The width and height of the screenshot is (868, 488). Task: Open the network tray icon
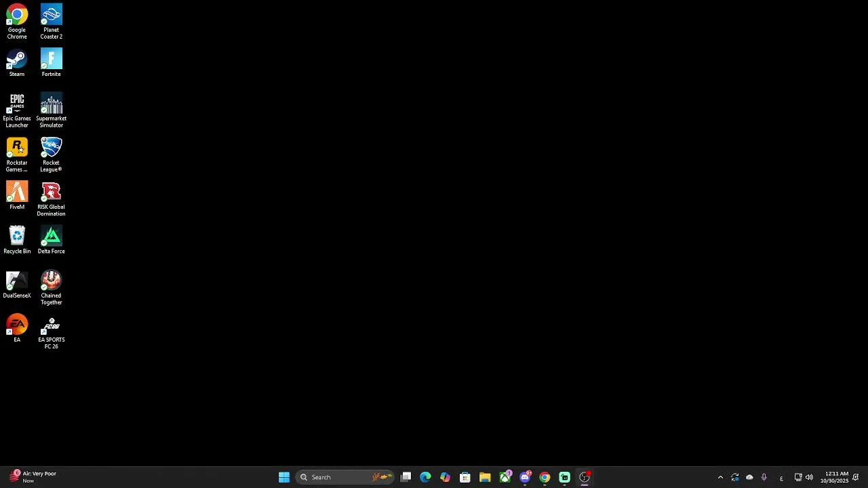tap(798, 477)
